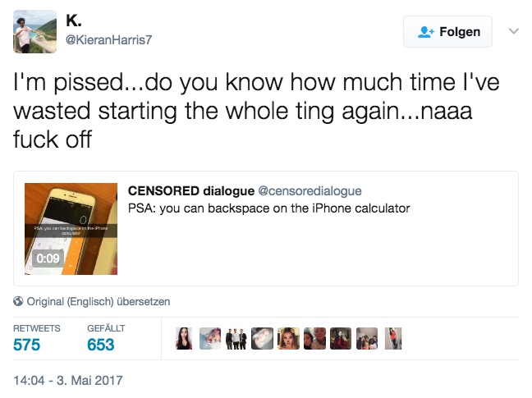Expand the tweet options chevron menu
This screenshot has height=398, width=532.
pyautogui.click(x=514, y=31)
